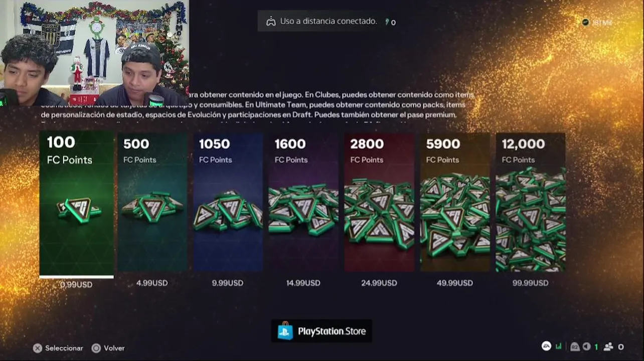This screenshot has width=644, height=361.
Task: Click the green connection bars icon
Action: coord(559,346)
